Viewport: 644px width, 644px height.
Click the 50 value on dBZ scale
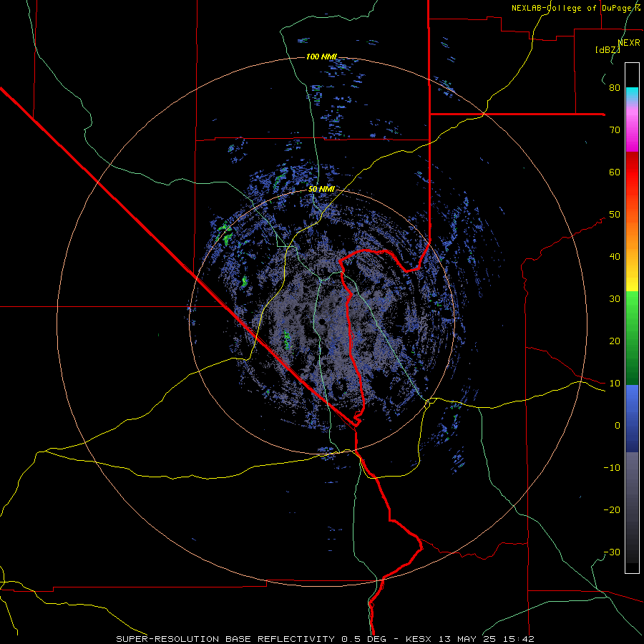point(615,215)
